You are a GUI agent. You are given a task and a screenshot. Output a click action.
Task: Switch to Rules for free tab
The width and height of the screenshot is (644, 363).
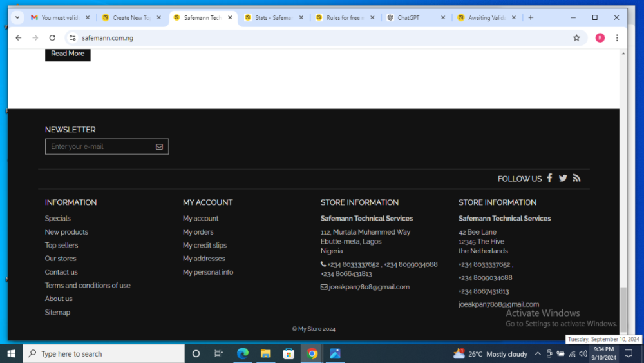(345, 17)
